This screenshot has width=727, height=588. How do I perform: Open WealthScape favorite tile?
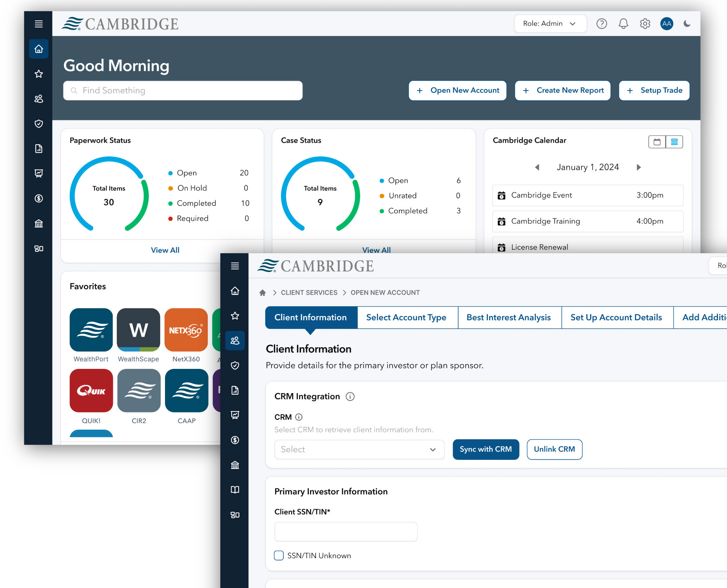point(138,330)
